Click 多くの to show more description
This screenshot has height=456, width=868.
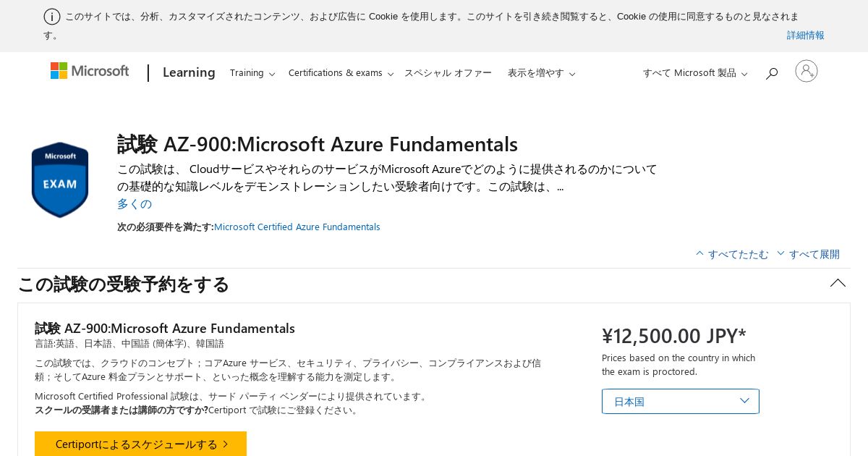(135, 203)
